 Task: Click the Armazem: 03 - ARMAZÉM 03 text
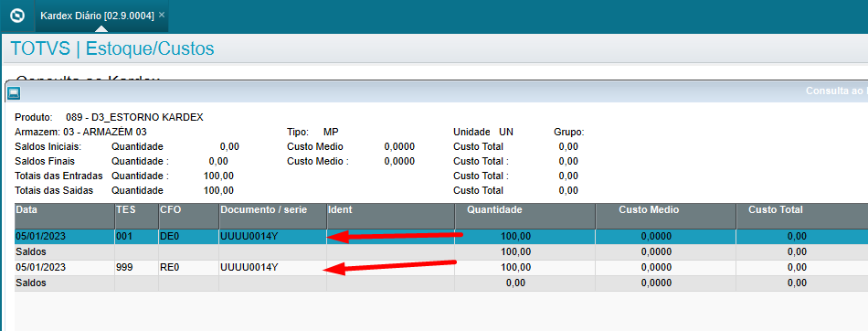click(80, 132)
